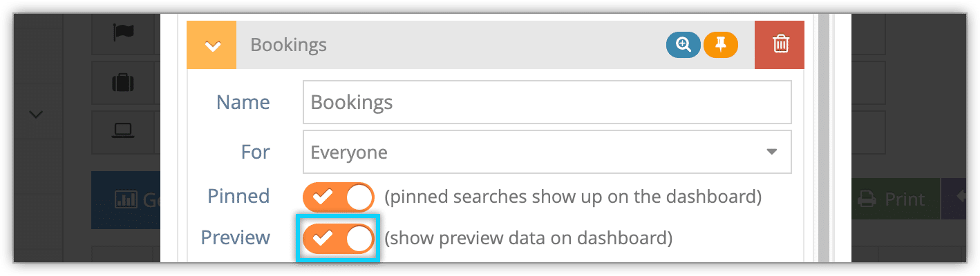Click the blue magnifier search icon

[684, 45]
